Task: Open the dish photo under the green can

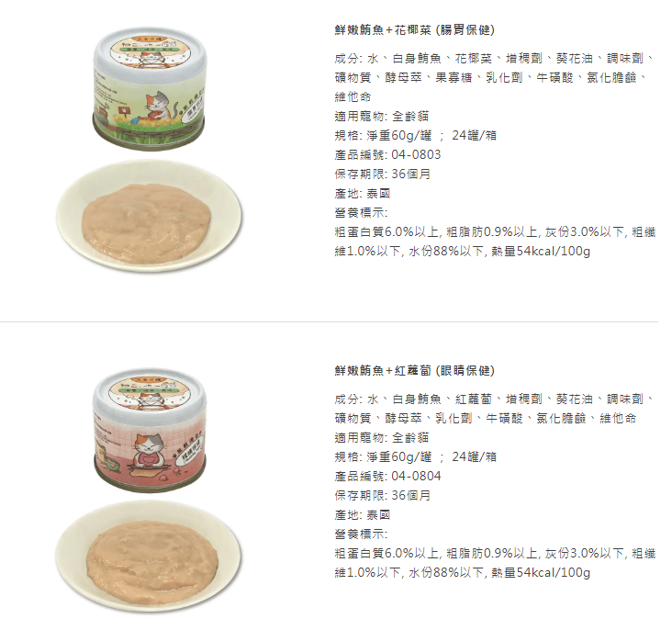Action: click(x=149, y=217)
